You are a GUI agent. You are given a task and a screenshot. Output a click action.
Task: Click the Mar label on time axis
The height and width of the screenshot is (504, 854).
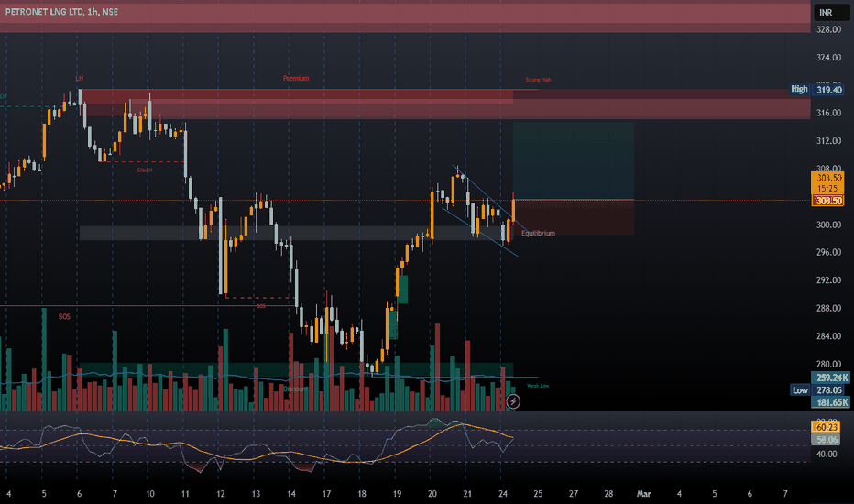point(644,494)
